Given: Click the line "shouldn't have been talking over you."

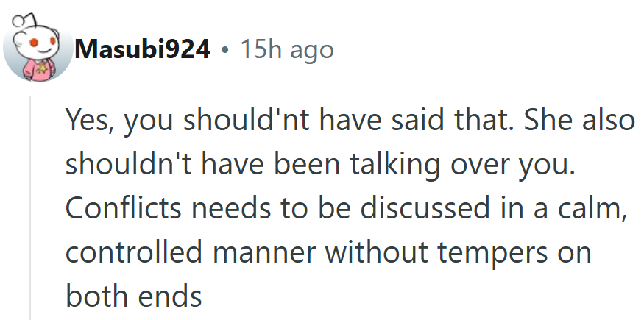Looking at the screenshot, I should pos(319,164).
